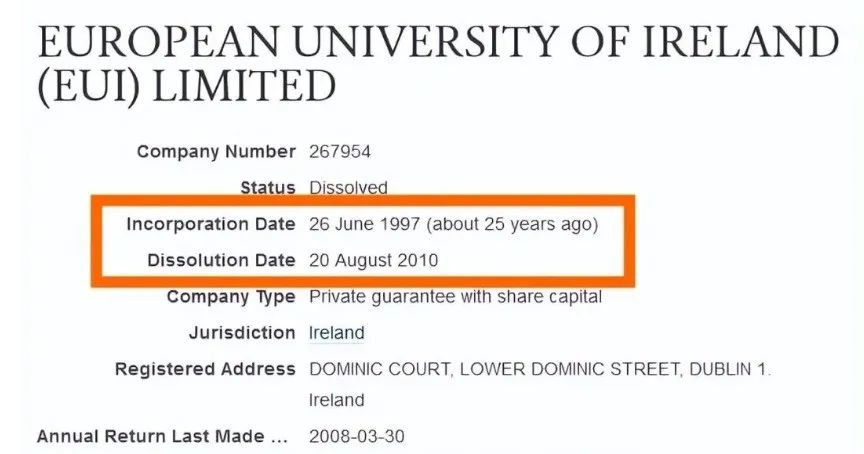Click the Registered Address label
This screenshot has height=454, width=864.
pos(205,369)
